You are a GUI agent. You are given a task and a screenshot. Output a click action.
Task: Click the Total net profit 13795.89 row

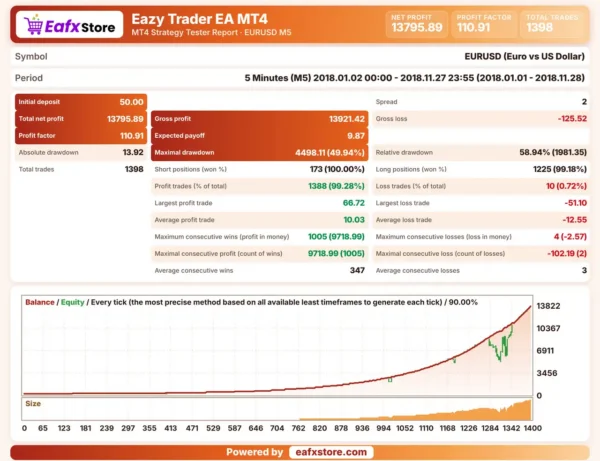tap(81, 119)
